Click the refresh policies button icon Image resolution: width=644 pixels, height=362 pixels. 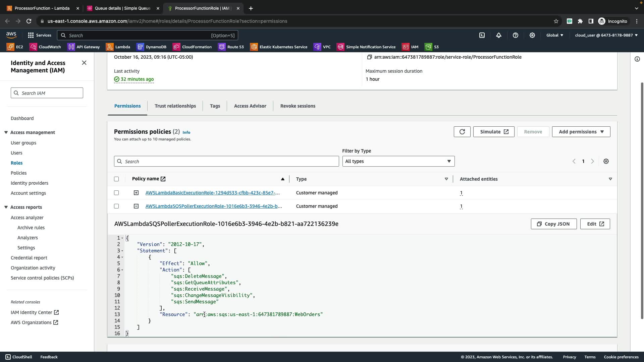pos(462,132)
